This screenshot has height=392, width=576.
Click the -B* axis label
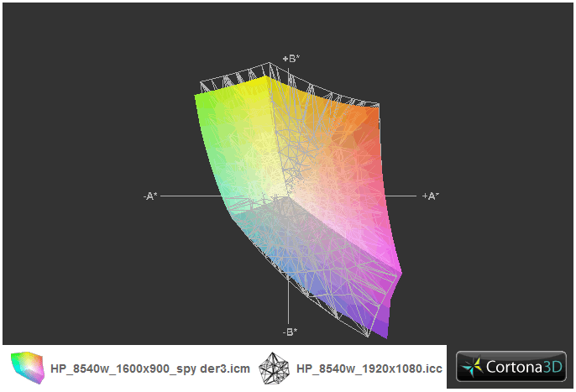click(x=290, y=332)
